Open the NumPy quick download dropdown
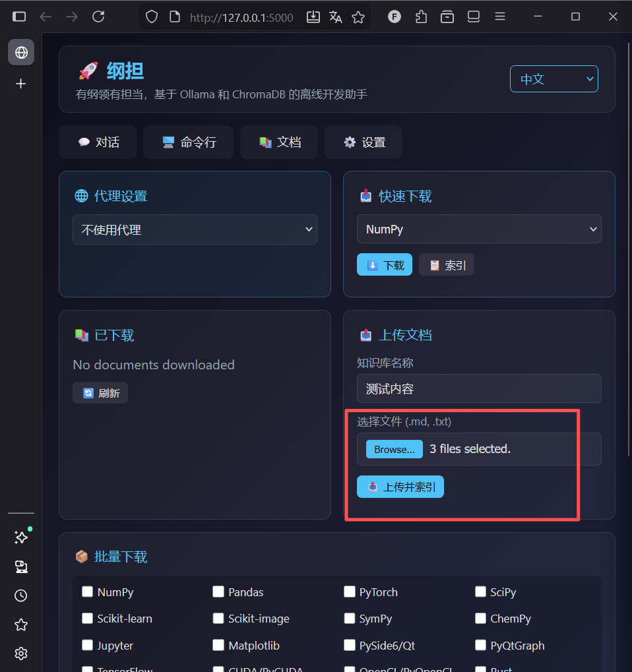 click(x=479, y=229)
